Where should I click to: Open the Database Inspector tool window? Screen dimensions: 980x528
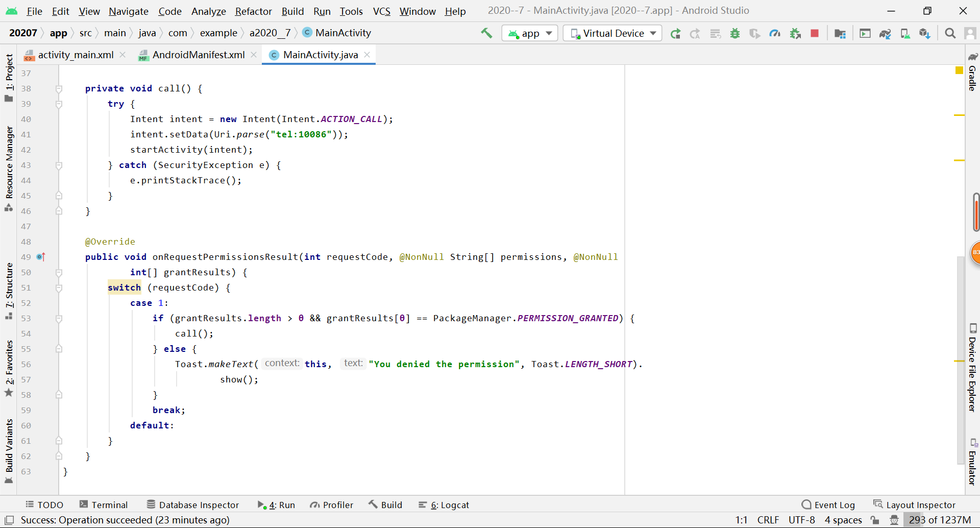(x=193, y=505)
